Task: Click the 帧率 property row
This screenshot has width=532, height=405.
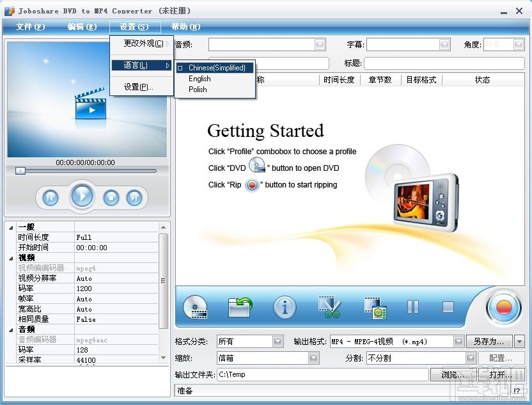Action: pyautogui.click(x=88, y=299)
